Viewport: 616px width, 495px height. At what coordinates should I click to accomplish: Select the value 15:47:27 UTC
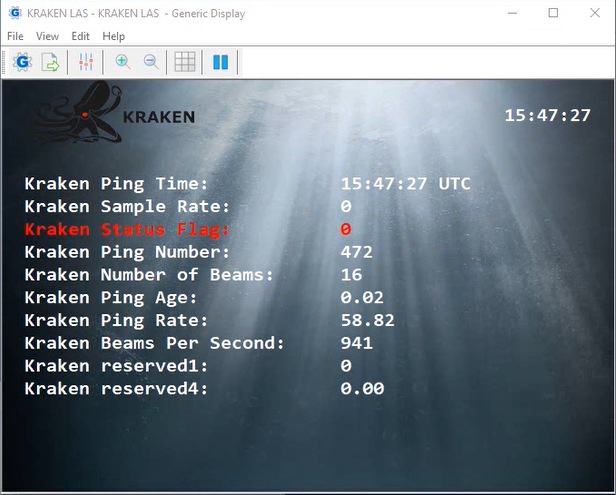point(405,184)
